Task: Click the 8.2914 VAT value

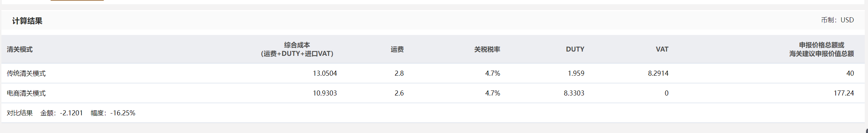Action: 658,74
